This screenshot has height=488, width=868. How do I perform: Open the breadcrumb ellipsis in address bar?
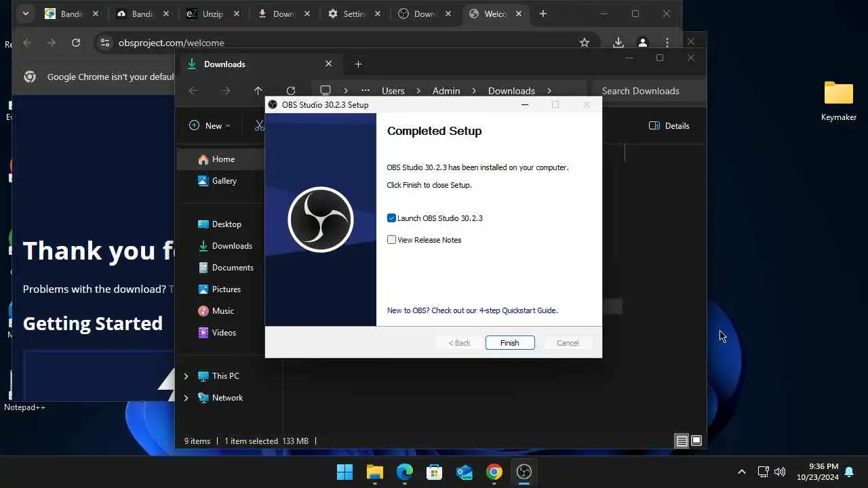click(x=366, y=91)
